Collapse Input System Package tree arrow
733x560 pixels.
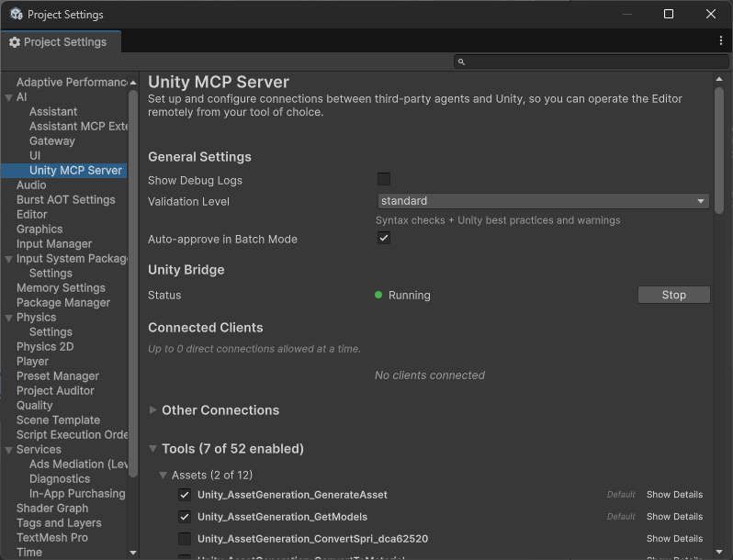[x=8, y=259]
